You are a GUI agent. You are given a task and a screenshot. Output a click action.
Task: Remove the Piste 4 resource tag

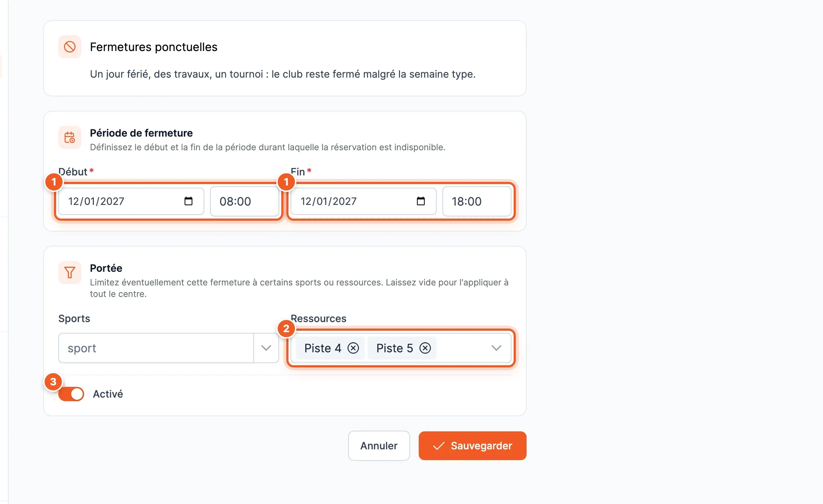[x=353, y=348]
